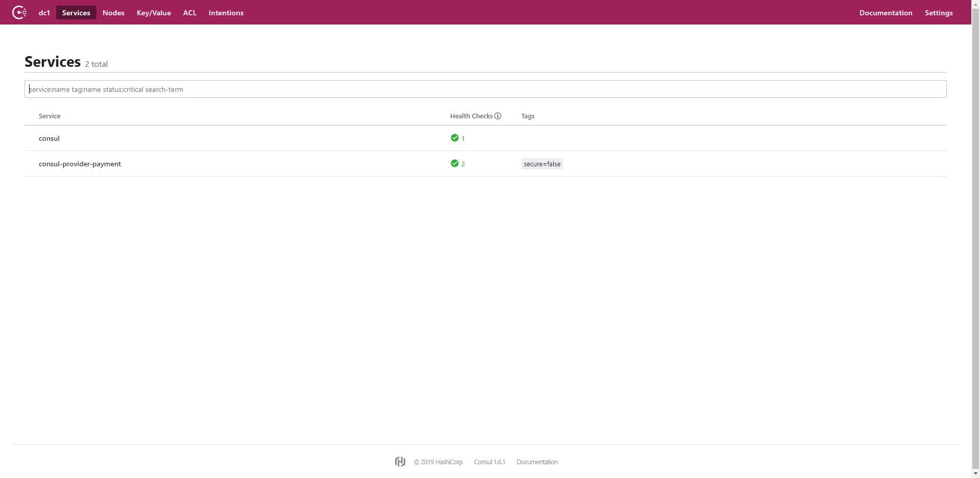
Task: Click the Health Checks info icon
Action: (x=498, y=116)
